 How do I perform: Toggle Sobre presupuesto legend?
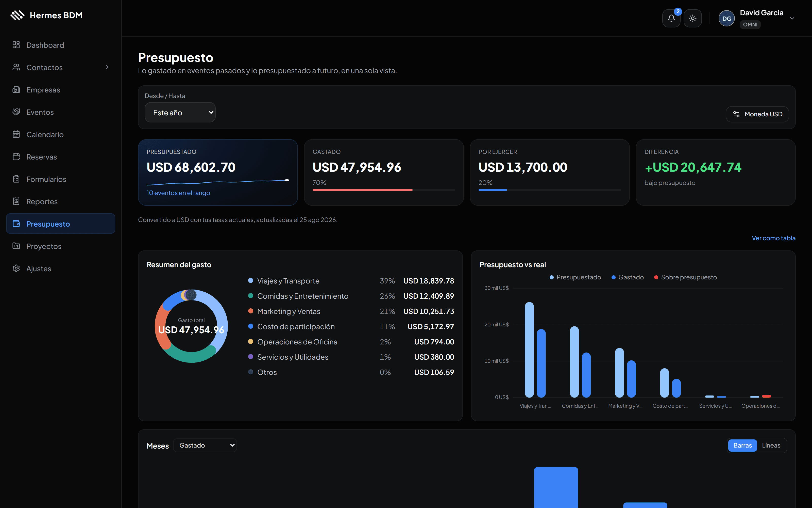(x=685, y=277)
